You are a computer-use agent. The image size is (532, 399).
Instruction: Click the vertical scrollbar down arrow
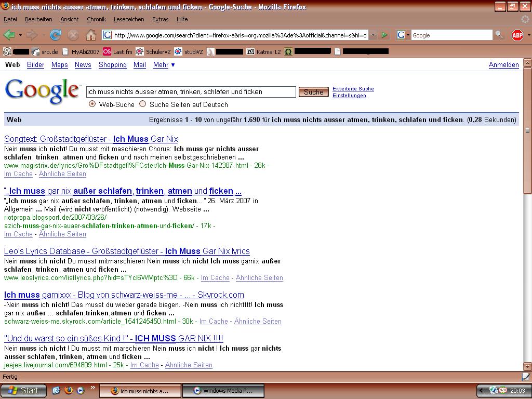coord(527,366)
